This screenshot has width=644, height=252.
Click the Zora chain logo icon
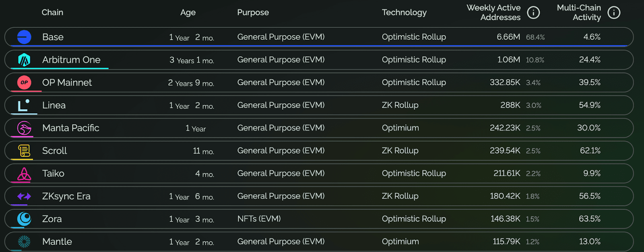click(24, 219)
